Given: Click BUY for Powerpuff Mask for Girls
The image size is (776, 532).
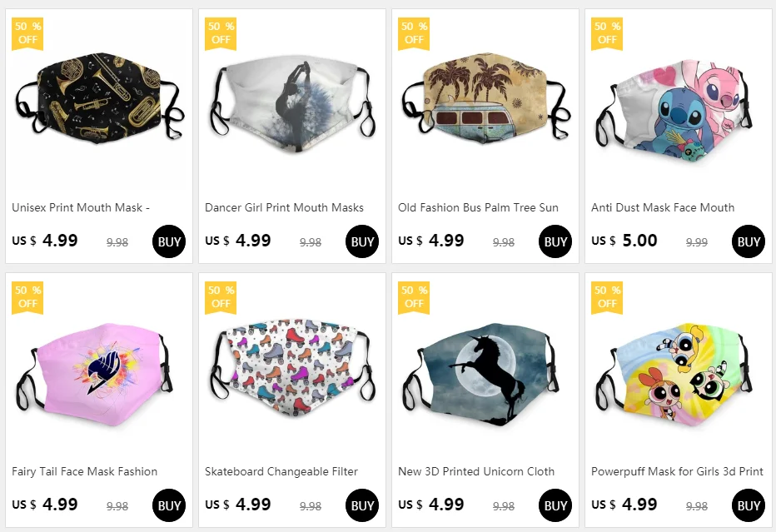Looking at the screenshot, I should (748, 505).
